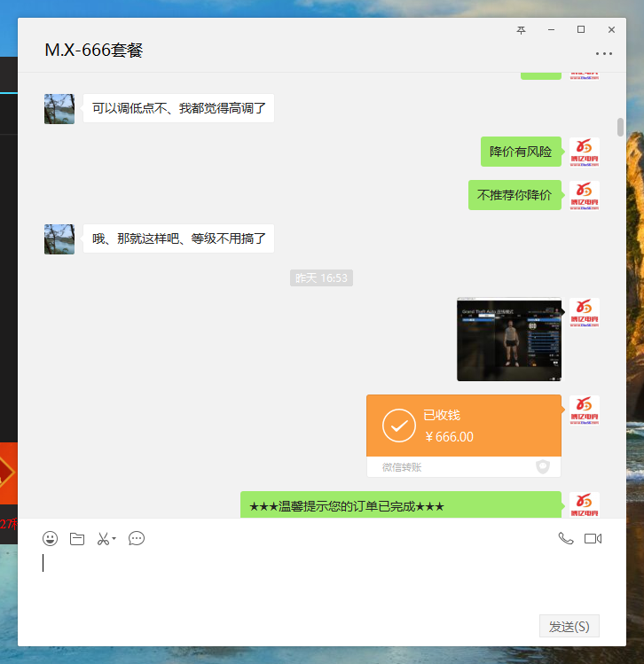Viewport: 644px width, 664px height.
Task: Click the chat title M.X-666套餐
Action: click(94, 50)
